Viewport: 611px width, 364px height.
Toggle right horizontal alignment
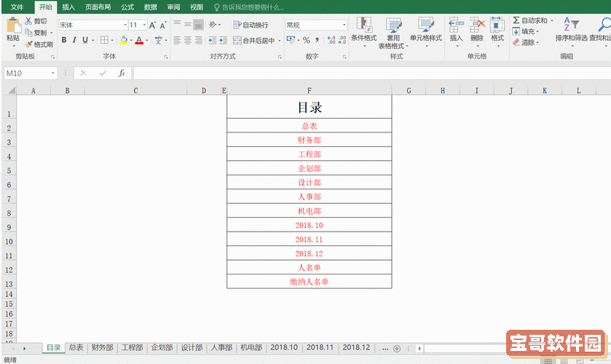click(x=198, y=40)
